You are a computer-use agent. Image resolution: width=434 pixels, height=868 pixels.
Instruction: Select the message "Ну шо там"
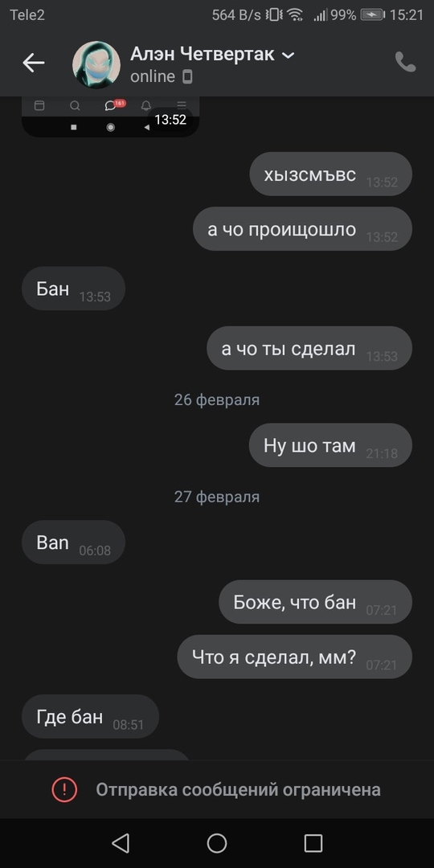(x=330, y=445)
